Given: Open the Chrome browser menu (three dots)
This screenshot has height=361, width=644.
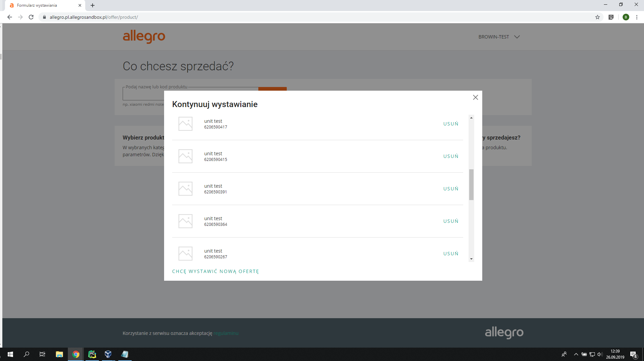Looking at the screenshot, I should tap(637, 17).
